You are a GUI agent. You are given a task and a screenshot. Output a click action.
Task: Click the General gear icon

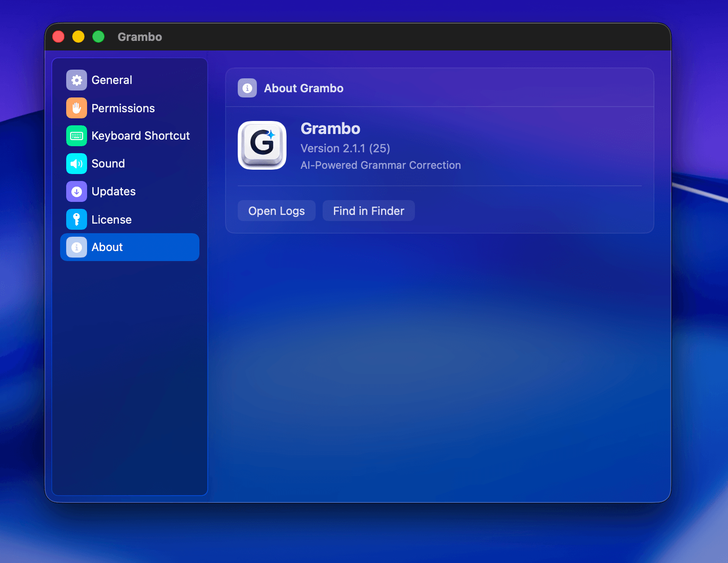[77, 80]
